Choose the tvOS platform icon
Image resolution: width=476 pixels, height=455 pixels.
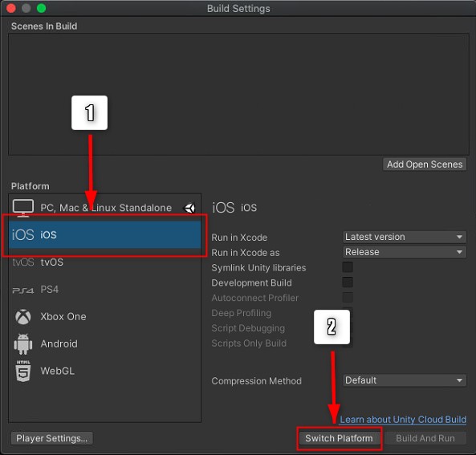23,262
